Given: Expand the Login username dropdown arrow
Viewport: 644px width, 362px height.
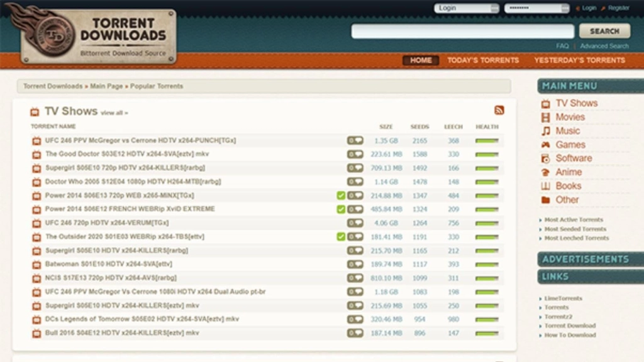Looking at the screenshot, I should [x=494, y=7].
